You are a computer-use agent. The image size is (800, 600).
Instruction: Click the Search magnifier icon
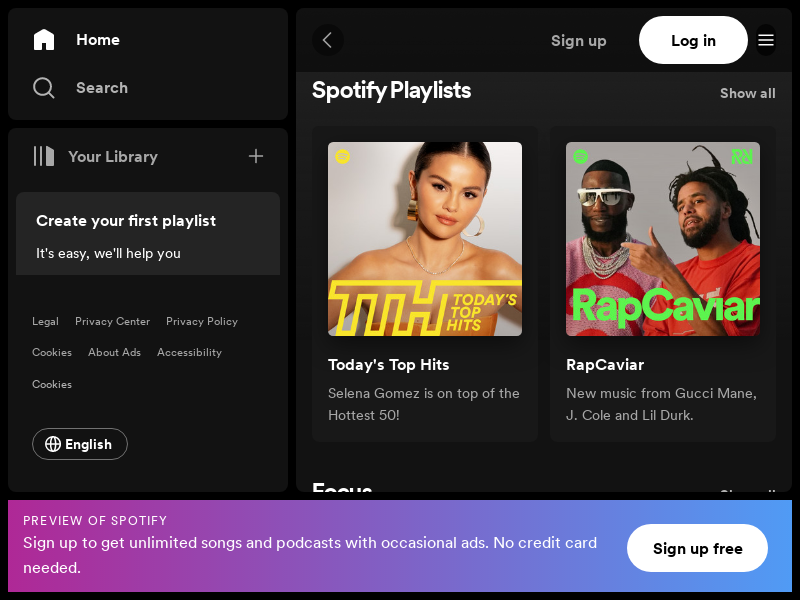[x=44, y=88]
